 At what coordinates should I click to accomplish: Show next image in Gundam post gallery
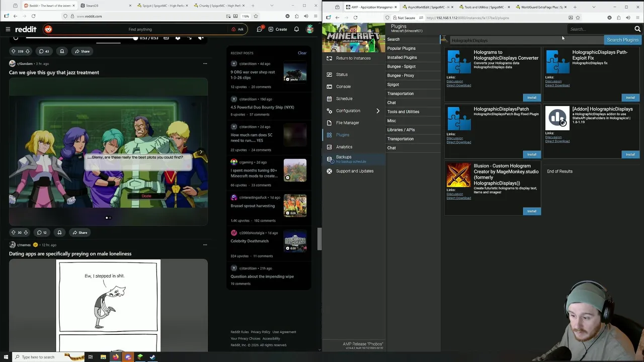(201, 152)
